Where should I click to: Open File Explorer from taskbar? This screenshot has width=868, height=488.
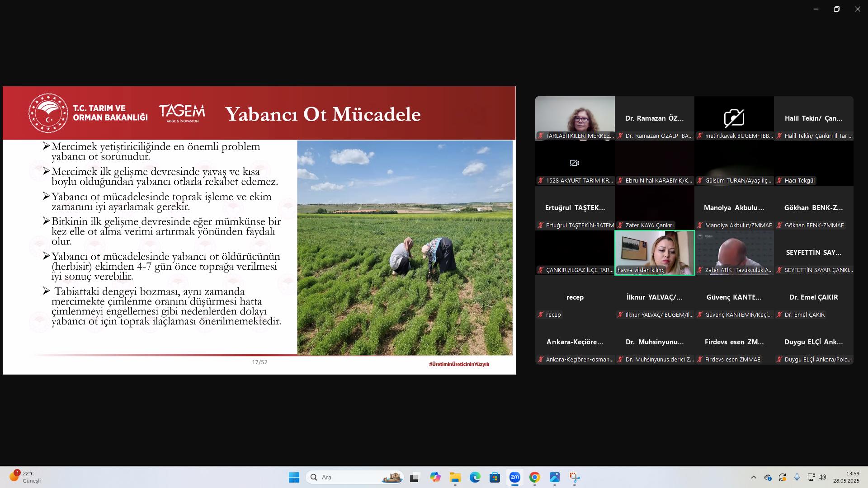(x=455, y=477)
